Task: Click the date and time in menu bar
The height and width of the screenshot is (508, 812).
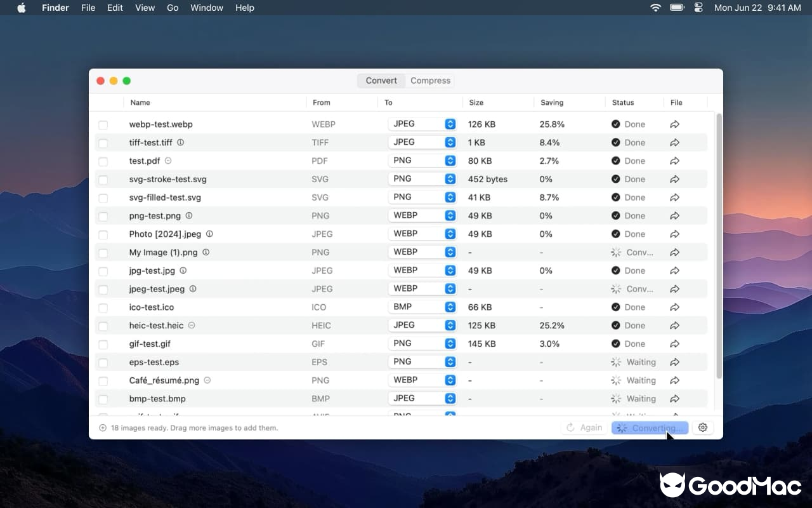Action: pos(757,8)
